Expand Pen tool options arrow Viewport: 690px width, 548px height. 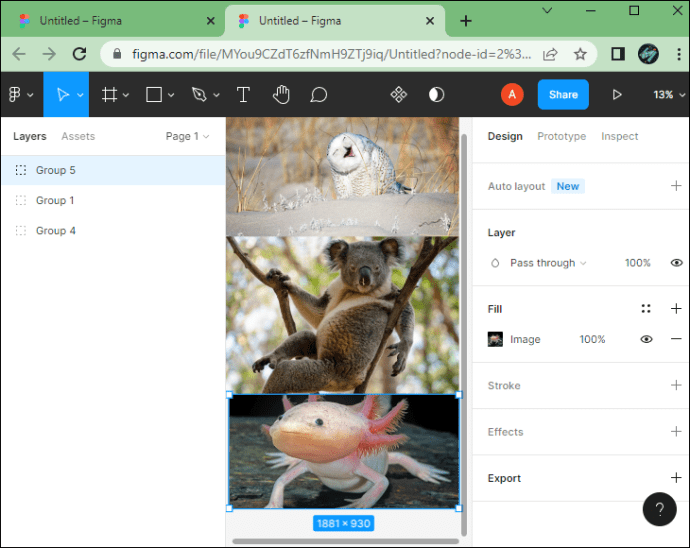[217, 95]
